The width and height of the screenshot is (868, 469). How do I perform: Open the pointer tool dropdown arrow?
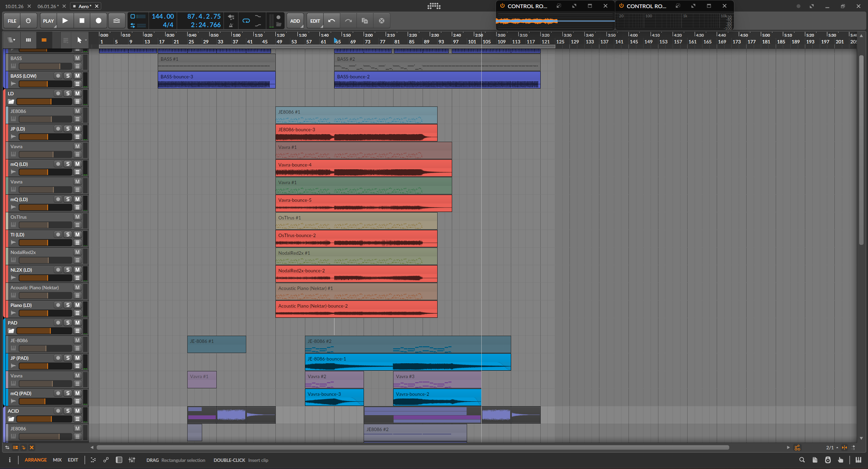pos(86,40)
